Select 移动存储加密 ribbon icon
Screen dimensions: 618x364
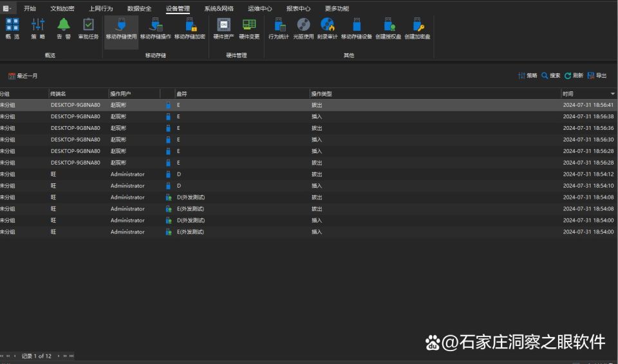click(x=189, y=28)
